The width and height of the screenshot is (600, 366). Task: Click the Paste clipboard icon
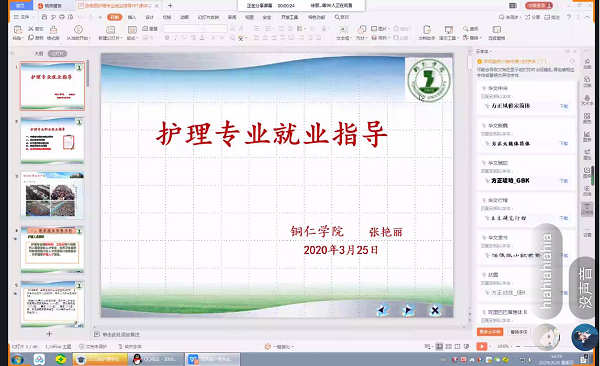[x=18, y=29]
